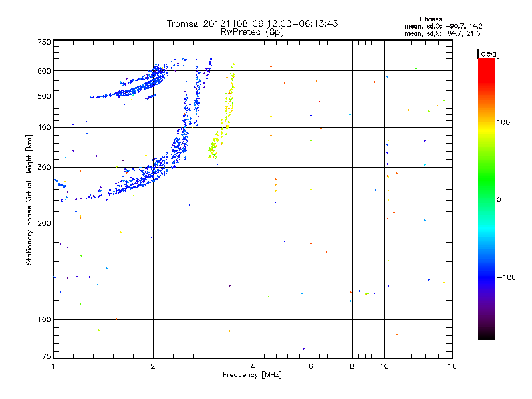Click the black bottom of the colorbar

487,334
